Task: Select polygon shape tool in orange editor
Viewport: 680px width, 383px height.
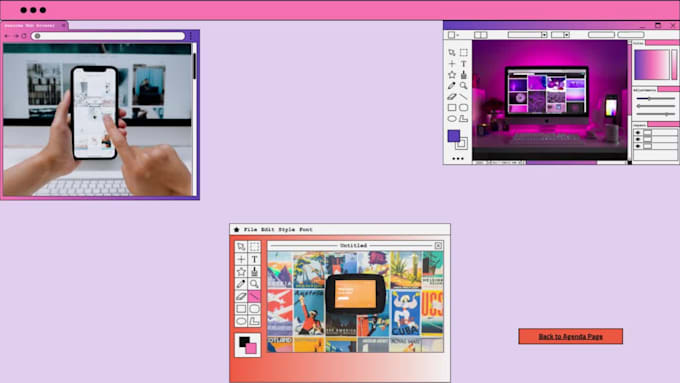Action: point(254,321)
